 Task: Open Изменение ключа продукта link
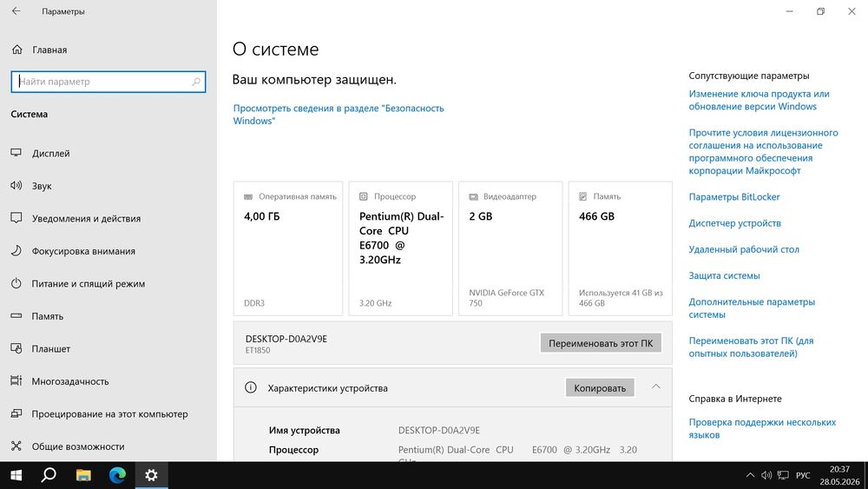(759, 100)
